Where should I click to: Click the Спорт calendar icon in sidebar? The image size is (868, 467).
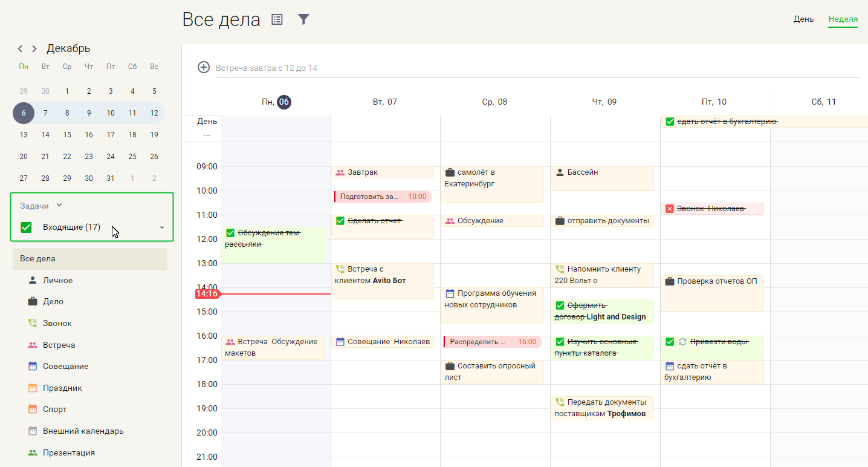click(x=33, y=409)
